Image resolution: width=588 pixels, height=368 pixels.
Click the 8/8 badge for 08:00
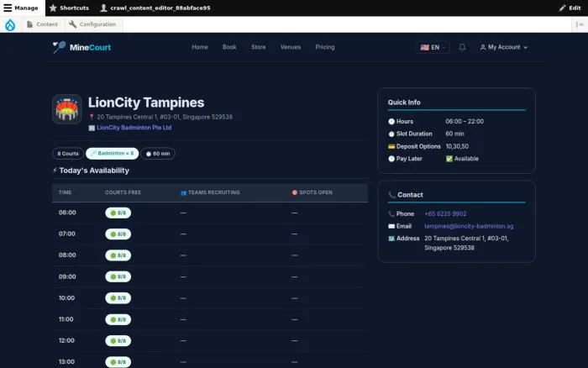pos(118,255)
